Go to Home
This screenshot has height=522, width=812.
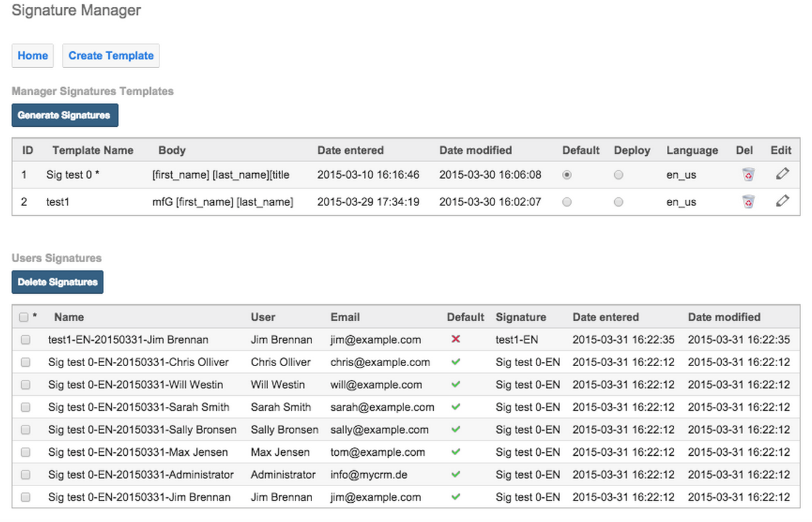click(33, 56)
